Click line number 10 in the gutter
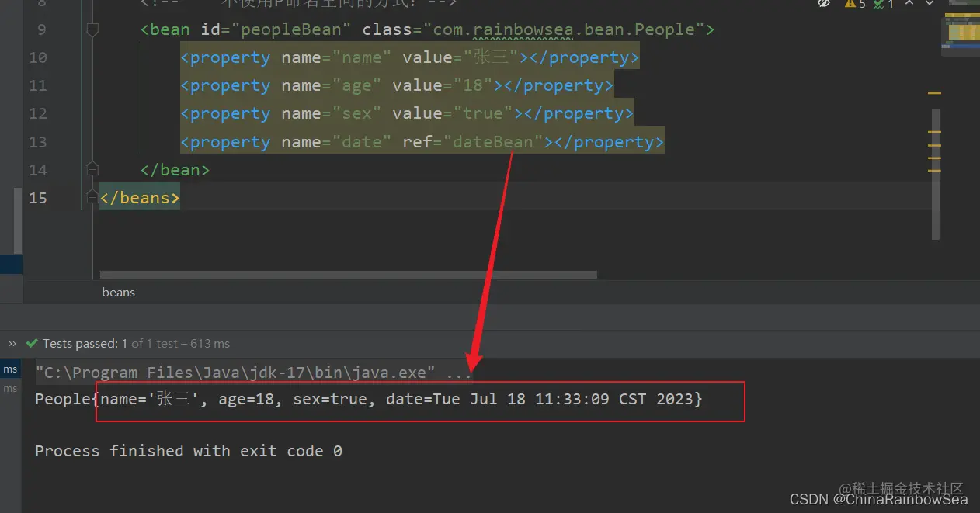 pyautogui.click(x=37, y=58)
